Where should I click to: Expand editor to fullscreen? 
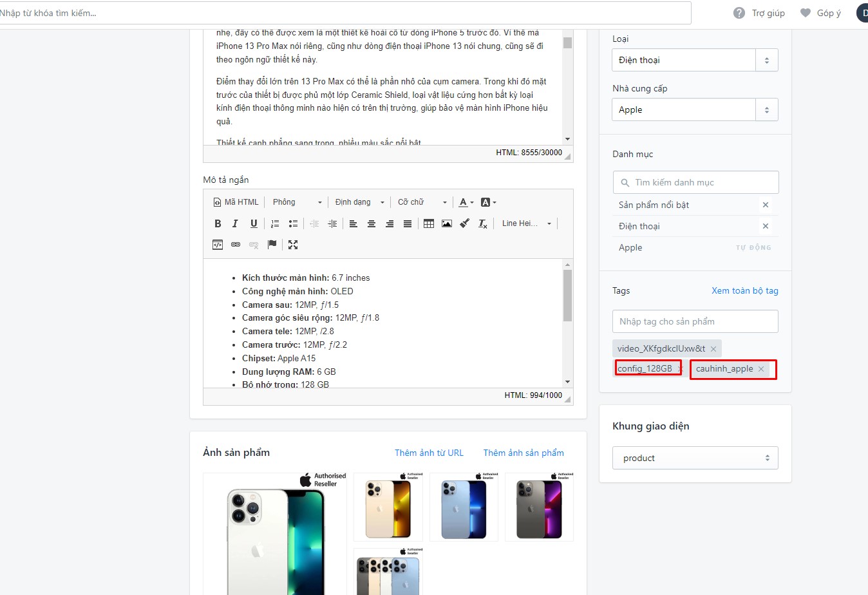293,245
